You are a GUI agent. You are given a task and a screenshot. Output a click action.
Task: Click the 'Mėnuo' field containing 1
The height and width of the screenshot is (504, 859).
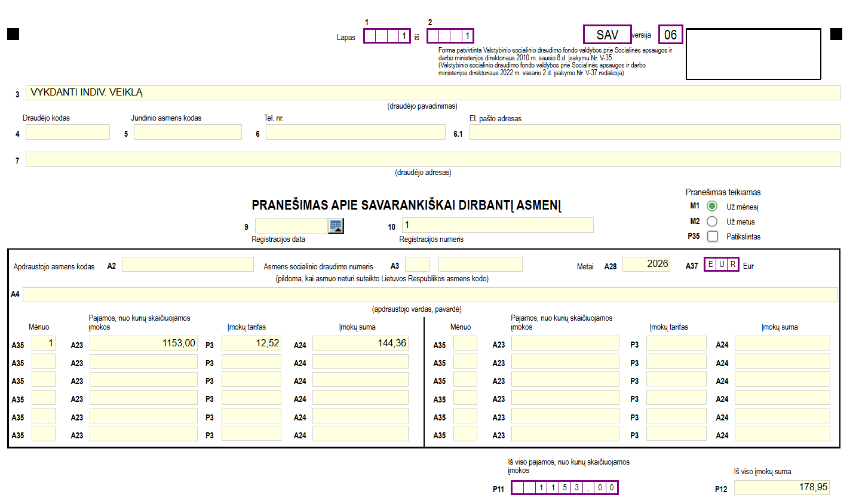point(44,343)
